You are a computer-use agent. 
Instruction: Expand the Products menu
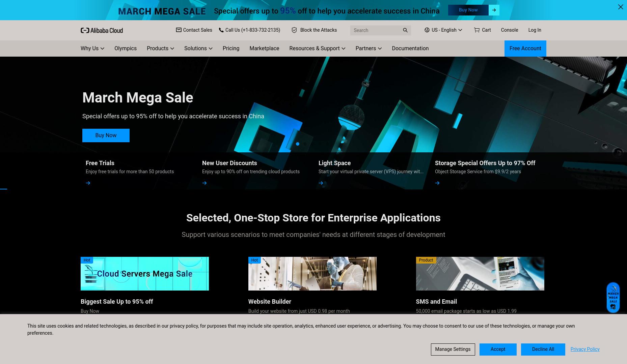tap(160, 49)
